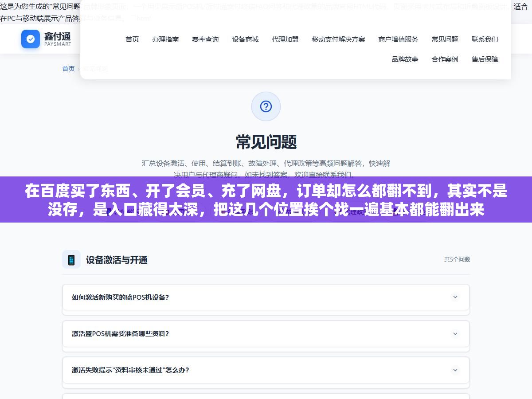
Task: Click the purple overlay banner about 百度 orders
Action: (266, 199)
